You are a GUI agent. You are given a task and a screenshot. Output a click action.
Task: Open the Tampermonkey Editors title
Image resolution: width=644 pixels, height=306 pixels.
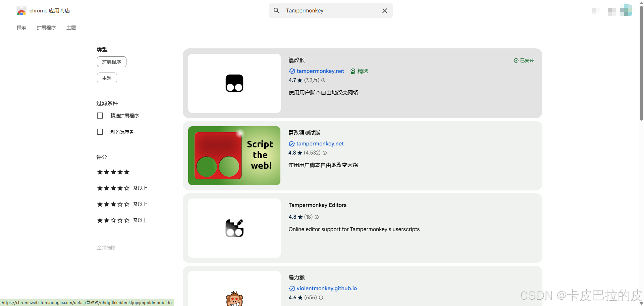tap(318, 205)
